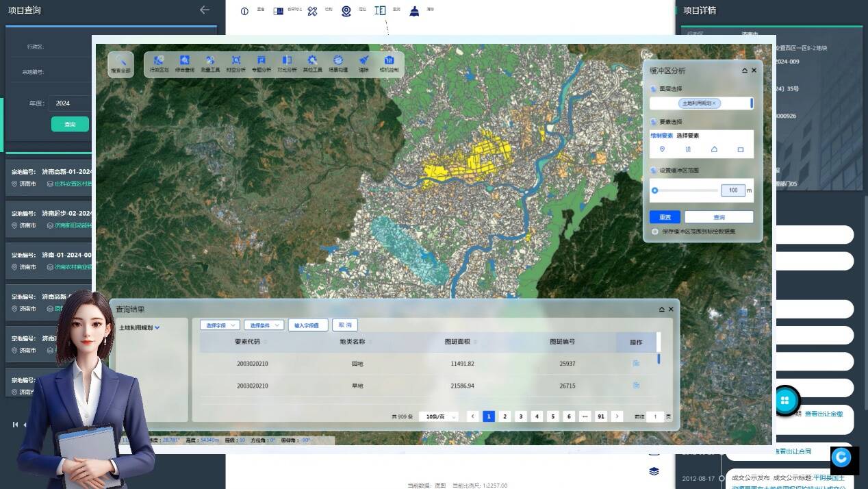
Task: Enable 保存缓冲区范围到标绘数据集 option
Action: [655, 231]
